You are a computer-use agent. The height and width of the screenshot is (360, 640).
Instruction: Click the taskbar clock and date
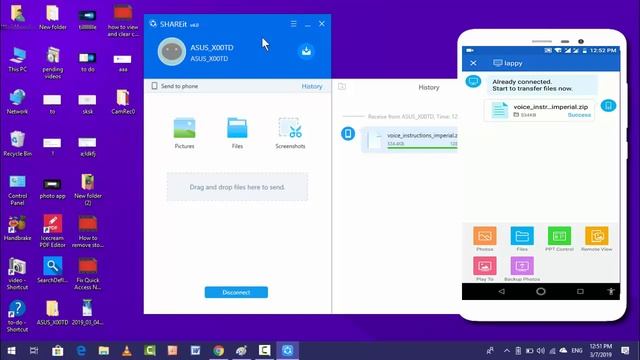[x=601, y=350]
